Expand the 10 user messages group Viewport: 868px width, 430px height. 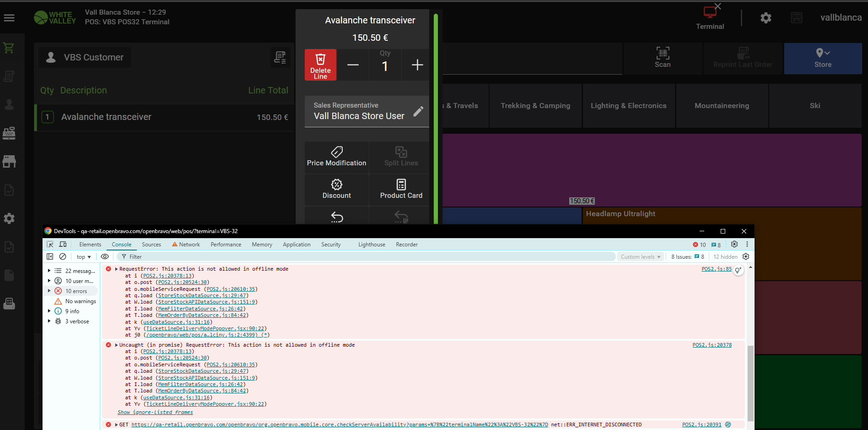[x=49, y=281]
